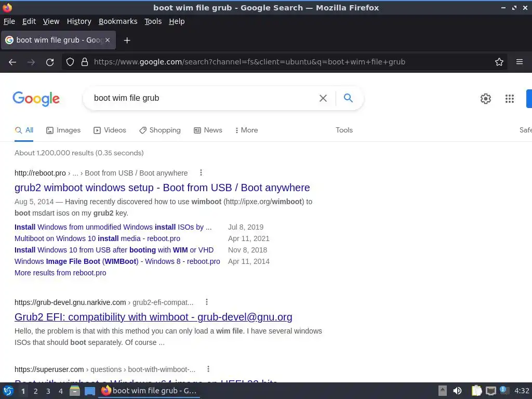Click the network tray icon
The height and width of the screenshot is (399, 532).
(x=490, y=391)
